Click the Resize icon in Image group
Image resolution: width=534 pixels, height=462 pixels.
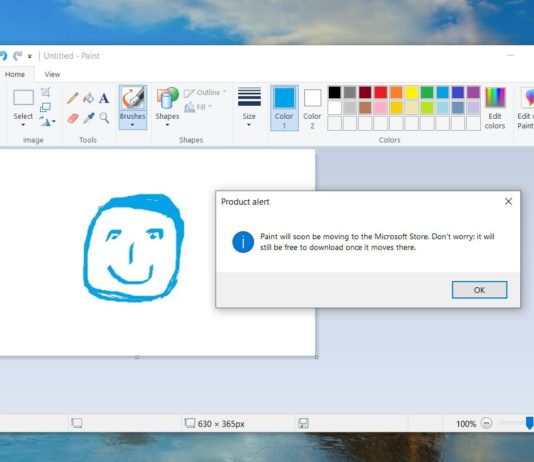coord(45,108)
